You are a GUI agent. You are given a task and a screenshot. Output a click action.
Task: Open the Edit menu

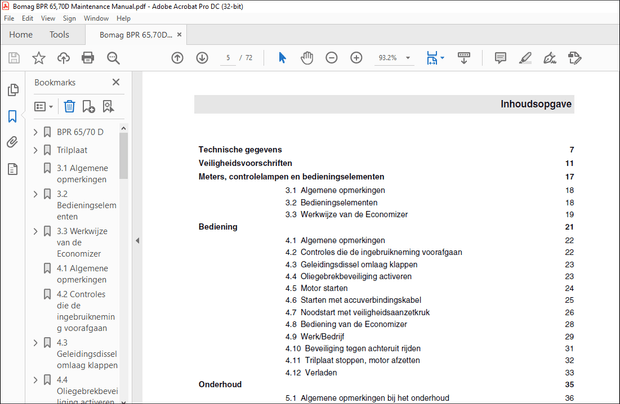[x=27, y=18]
